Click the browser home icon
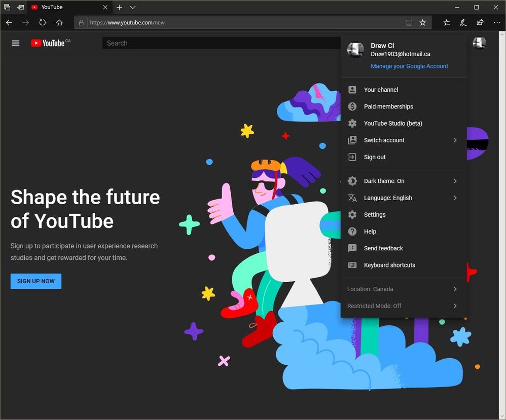The height and width of the screenshot is (420, 506). click(x=59, y=23)
